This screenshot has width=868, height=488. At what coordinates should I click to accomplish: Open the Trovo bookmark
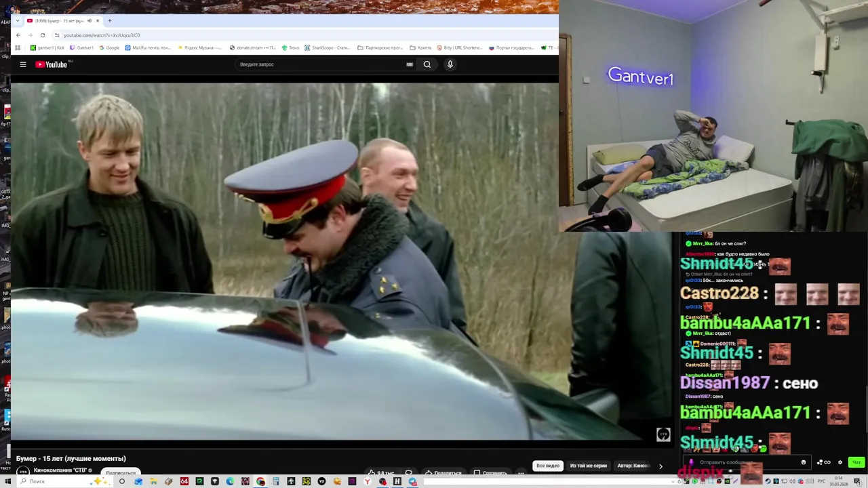tap(290, 48)
